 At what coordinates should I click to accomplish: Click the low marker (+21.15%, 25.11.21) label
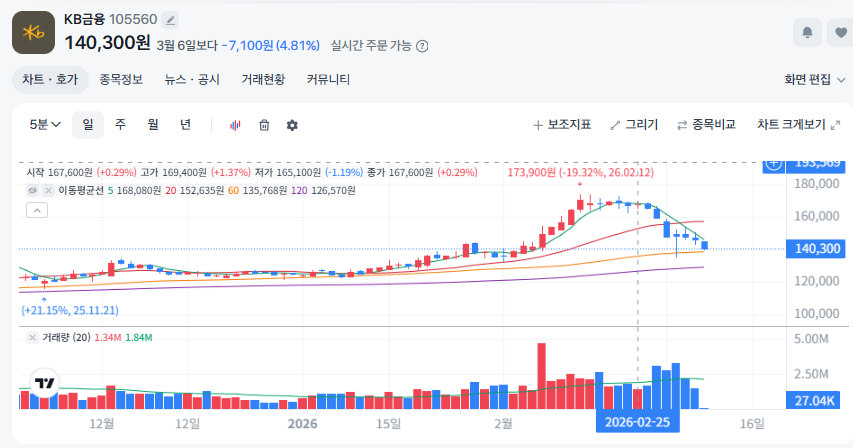point(70,310)
